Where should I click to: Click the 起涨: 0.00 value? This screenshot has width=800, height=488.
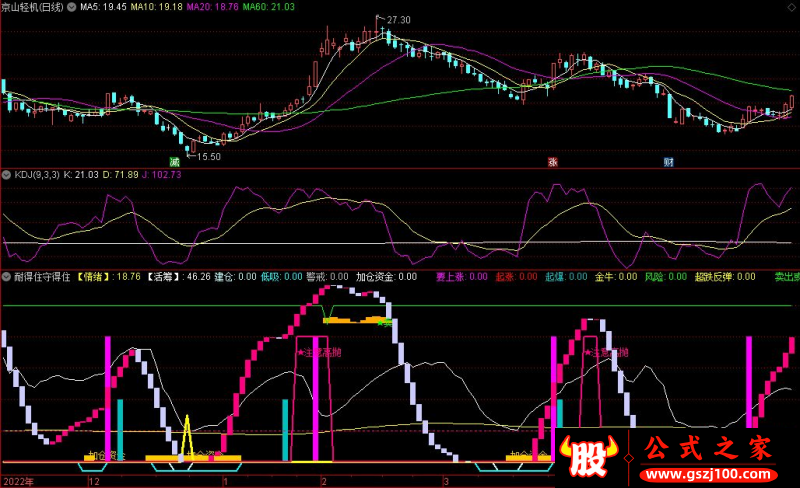[516, 277]
